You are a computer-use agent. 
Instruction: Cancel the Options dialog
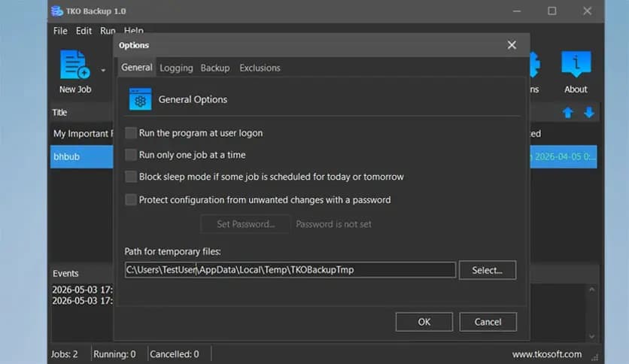coord(488,322)
